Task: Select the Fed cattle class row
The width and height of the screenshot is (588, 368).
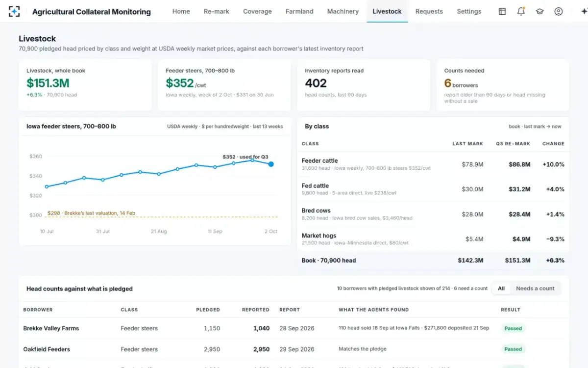Action: coord(433,189)
